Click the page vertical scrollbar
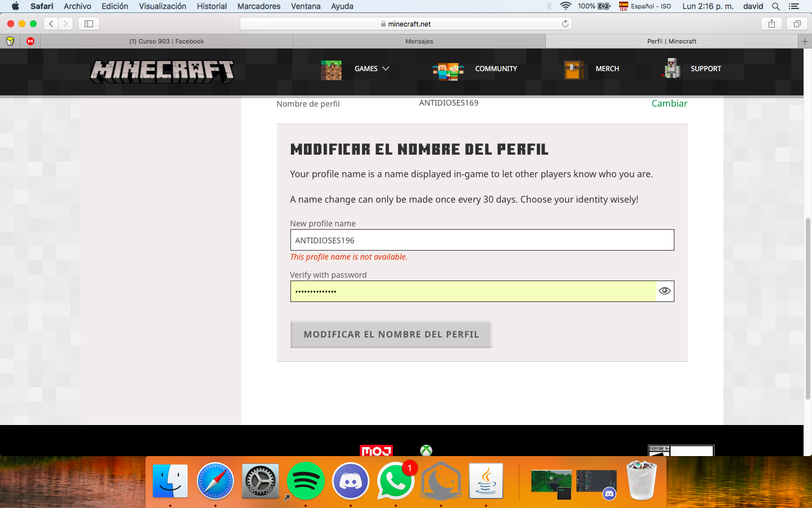The width and height of the screenshot is (812, 508). (x=807, y=308)
